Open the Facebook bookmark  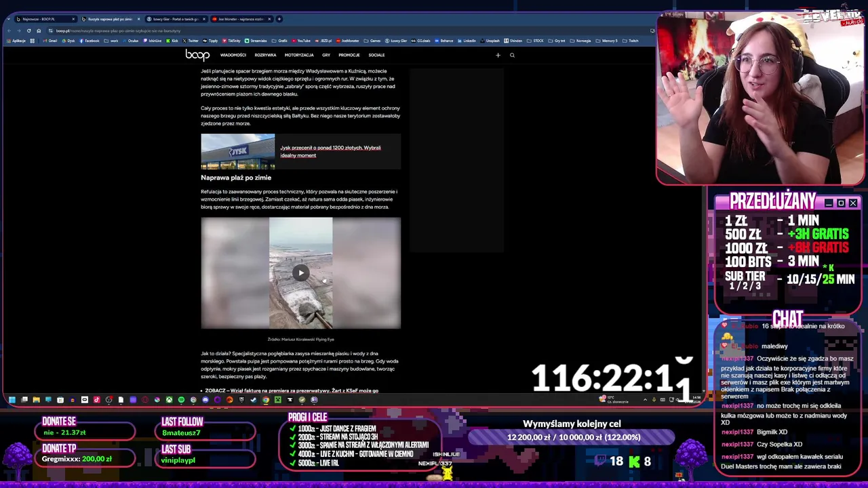pos(90,41)
